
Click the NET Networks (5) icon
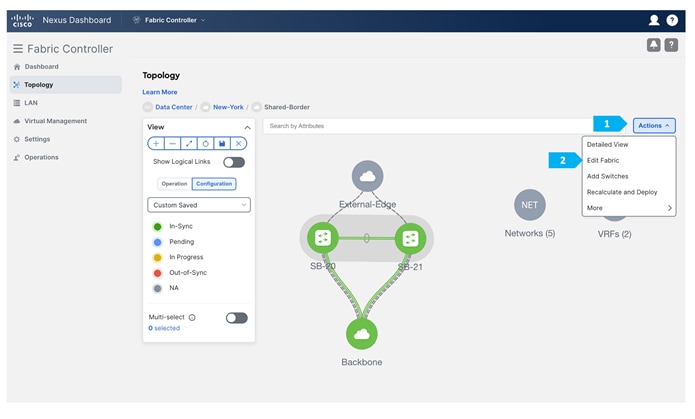click(530, 205)
